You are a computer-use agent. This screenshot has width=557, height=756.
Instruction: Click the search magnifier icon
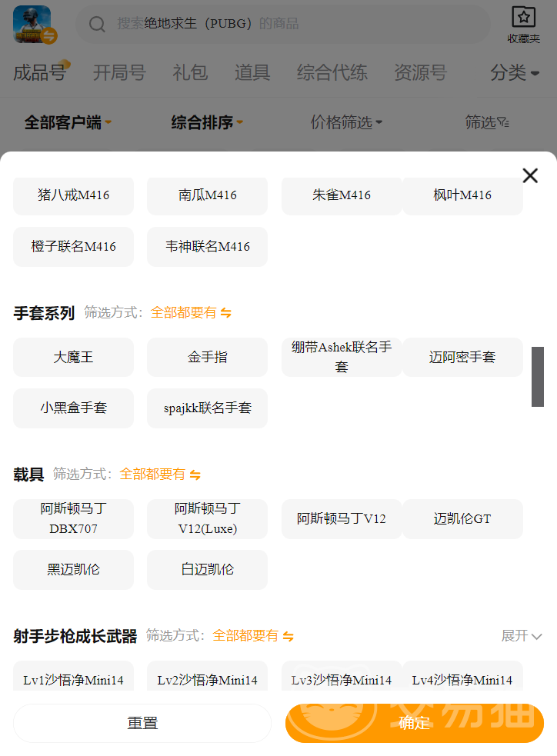click(97, 25)
